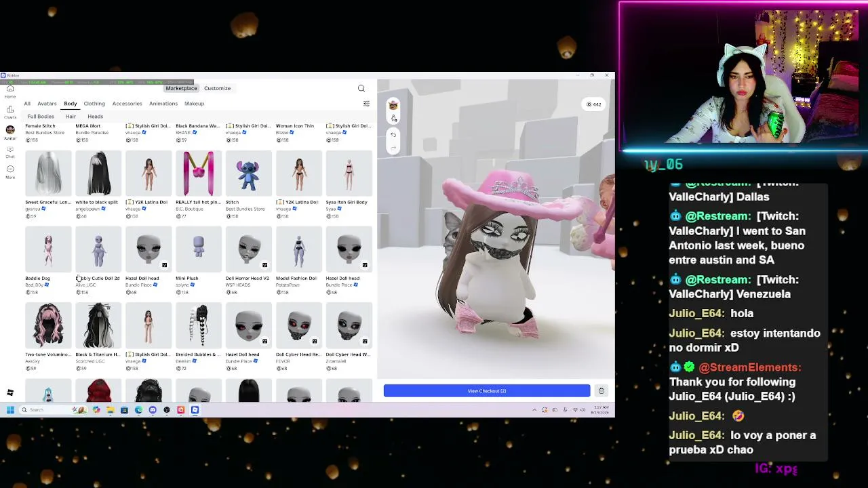
Task: Open the Copilot icon in the taskbar
Action: 96,409
